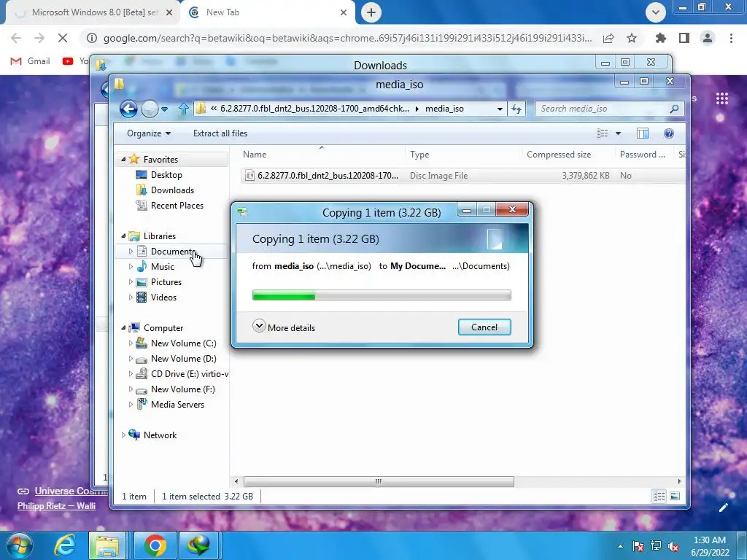Collapse the Favorites group
Viewport: 747px width, 560px height.
pyautogui.click(x=123, y=160)
